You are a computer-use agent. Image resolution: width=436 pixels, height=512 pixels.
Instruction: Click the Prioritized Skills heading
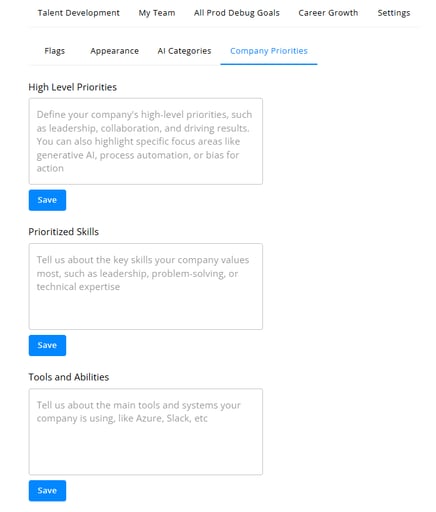(x=64, y=232)
